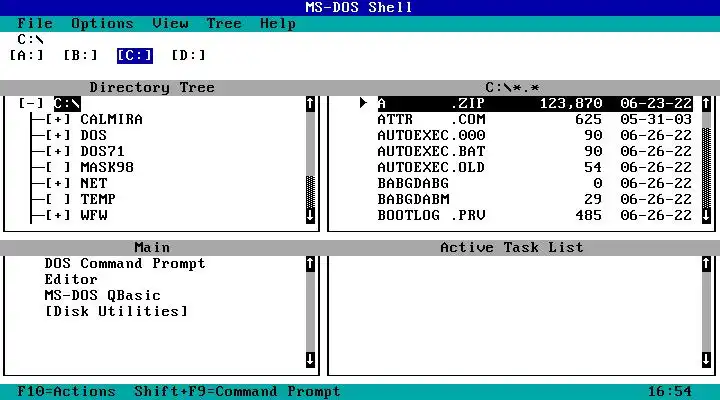Expand the DOS directory branch
720x400 pixels.
tap(58, 135)
